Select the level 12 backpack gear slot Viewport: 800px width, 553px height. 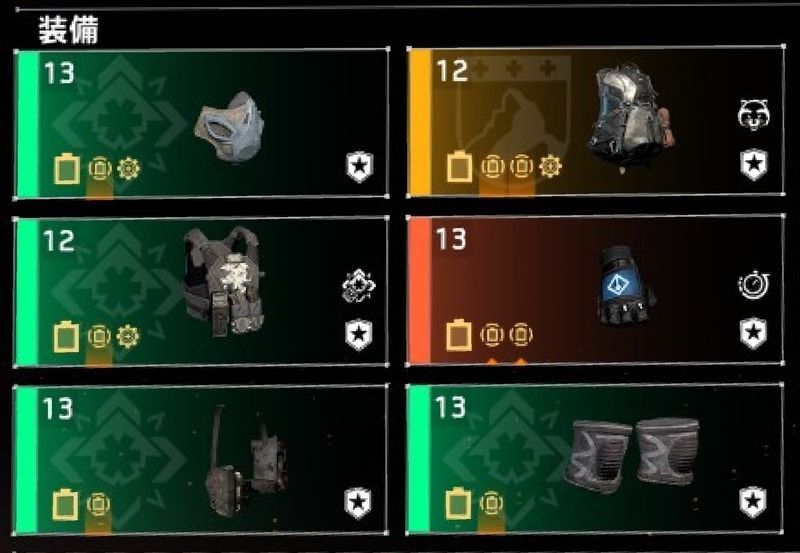[595, 121]
